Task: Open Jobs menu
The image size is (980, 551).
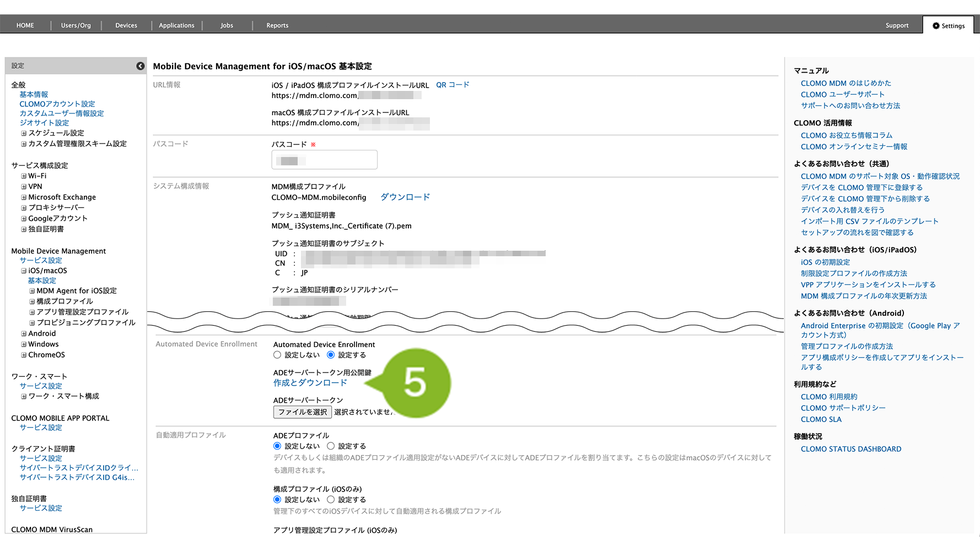Action: pyautogui.click(x=227, y=25)
